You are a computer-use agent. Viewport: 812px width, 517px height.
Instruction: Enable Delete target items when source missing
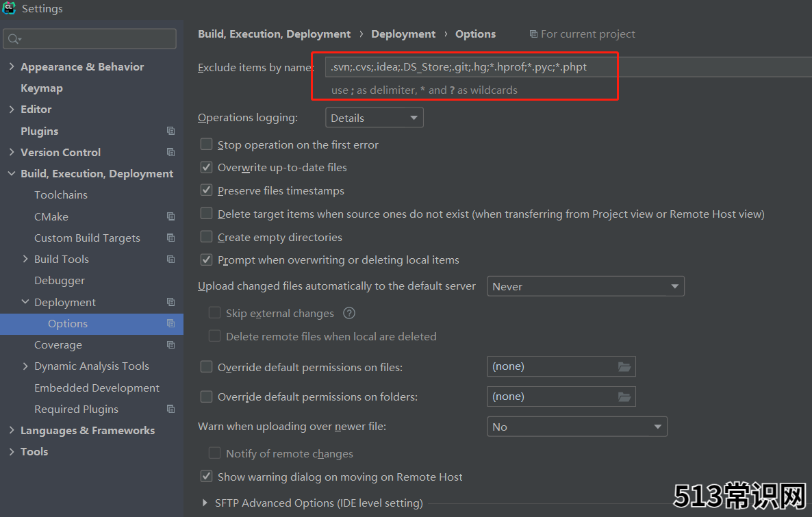(x=206, y=214)
